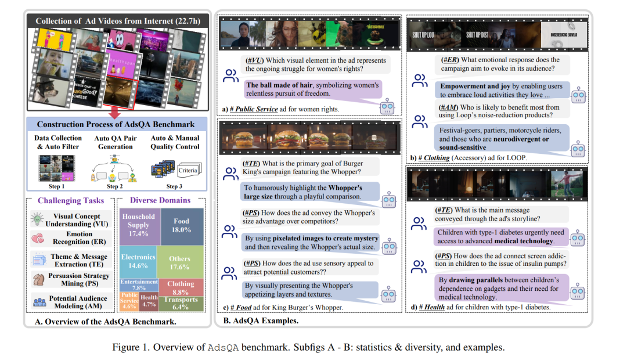Click 'Auto QA Pair Generation' label
Viewport: 627px width, 364px height.
[x=116, y=142]
